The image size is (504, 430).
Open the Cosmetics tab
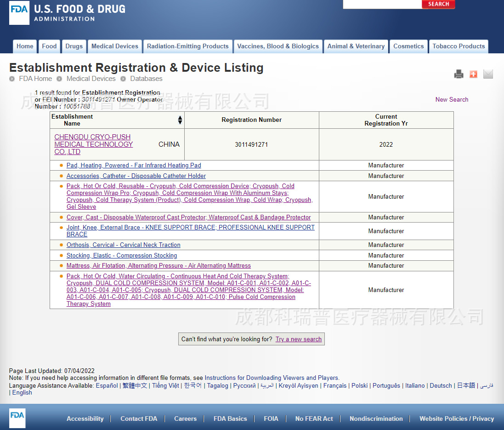click(x=408, y=46)
